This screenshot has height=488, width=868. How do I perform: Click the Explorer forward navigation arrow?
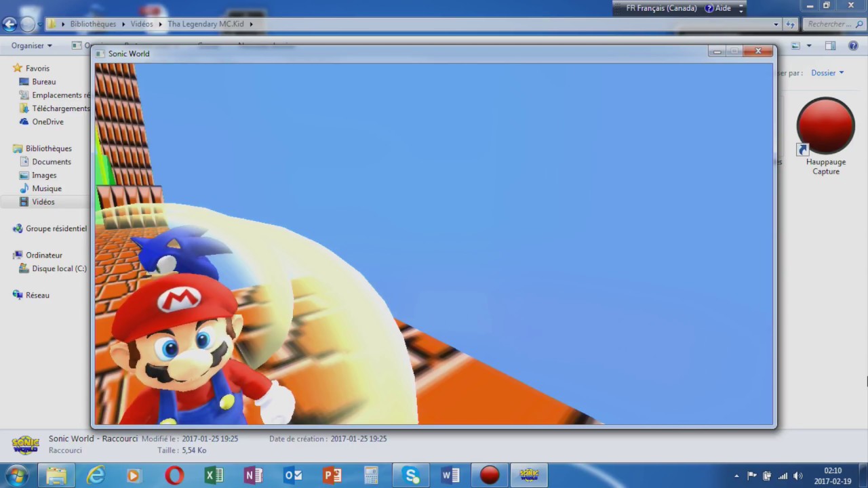[28, 24]
